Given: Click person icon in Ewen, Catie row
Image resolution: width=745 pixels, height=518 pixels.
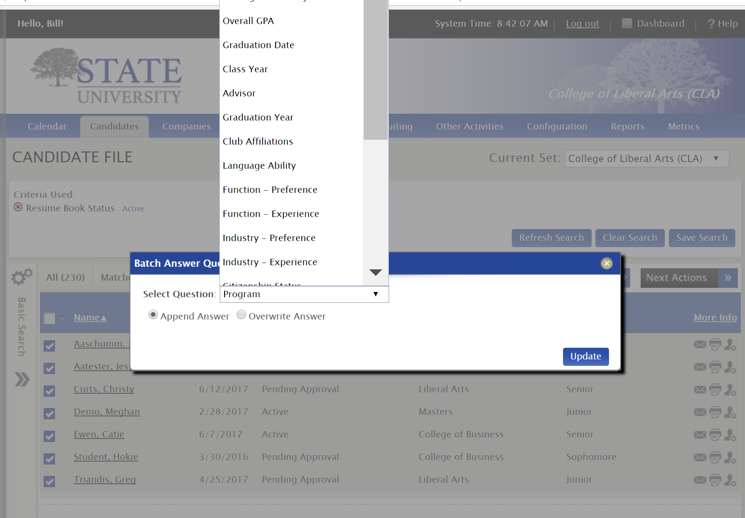Looking at the screenshot, I should [730, 434].
